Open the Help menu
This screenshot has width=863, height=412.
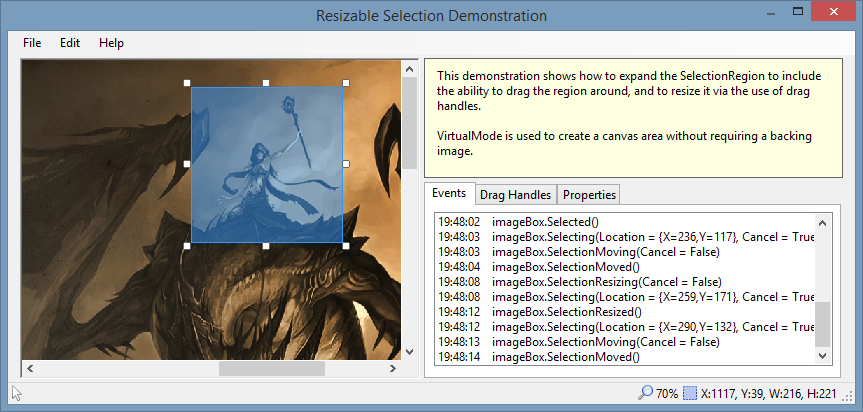click(x=111, y=43)
